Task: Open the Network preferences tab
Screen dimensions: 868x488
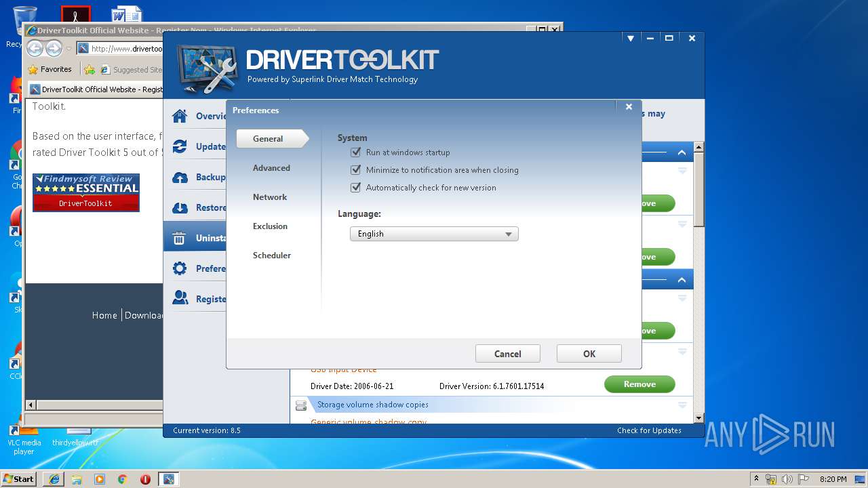Action: pyautogui.click(x=270, y=197)
